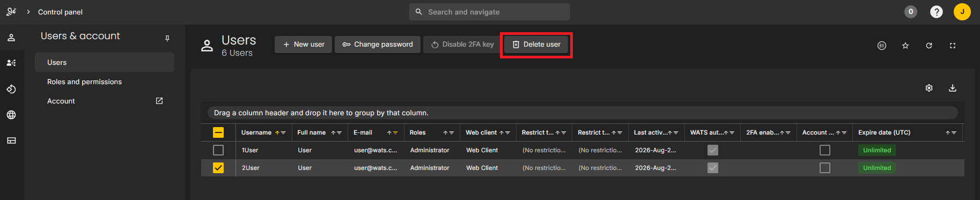The width and height of the screenshot is (980, 200).
Task: Toggle WATS authentication checkbox for 2User
Action: tap(713, 168)
